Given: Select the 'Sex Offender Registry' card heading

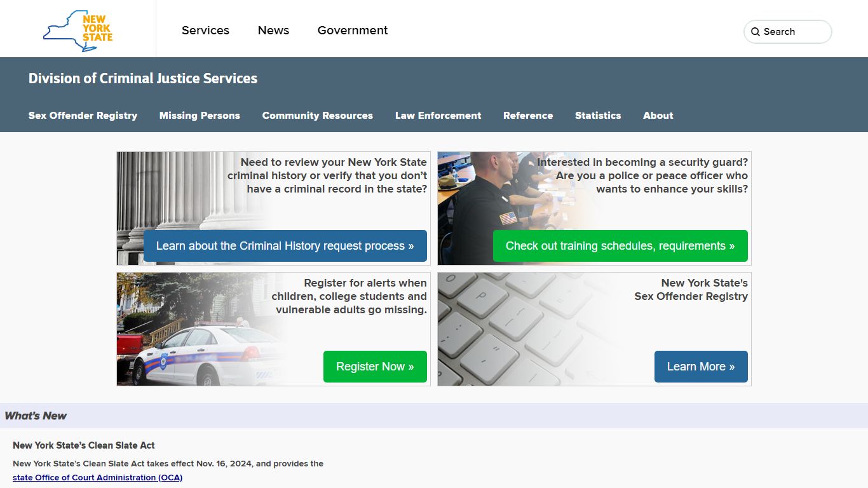Looking at the screenshot, I should [x=691, y=296].
